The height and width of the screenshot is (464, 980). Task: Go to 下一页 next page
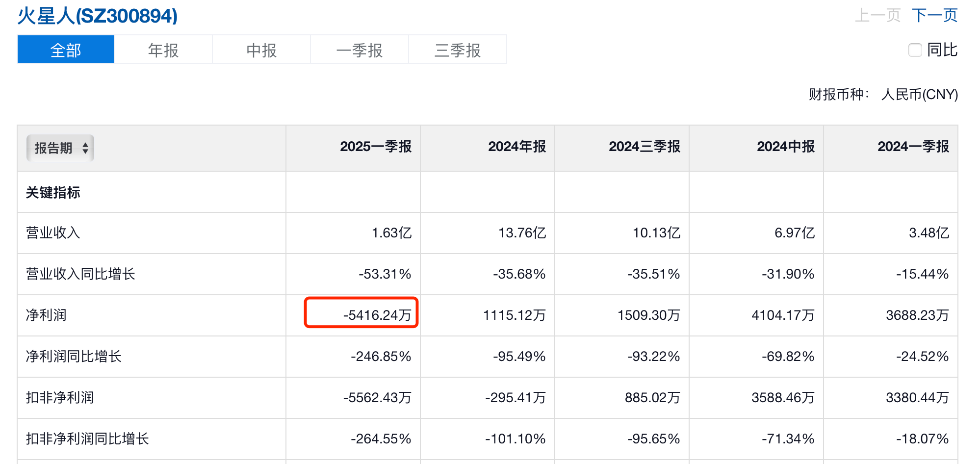tap(934, 15)
